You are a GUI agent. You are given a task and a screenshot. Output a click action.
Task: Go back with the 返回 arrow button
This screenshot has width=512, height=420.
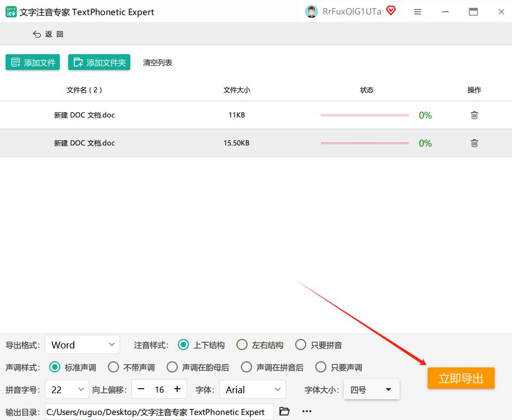(48, 34)
